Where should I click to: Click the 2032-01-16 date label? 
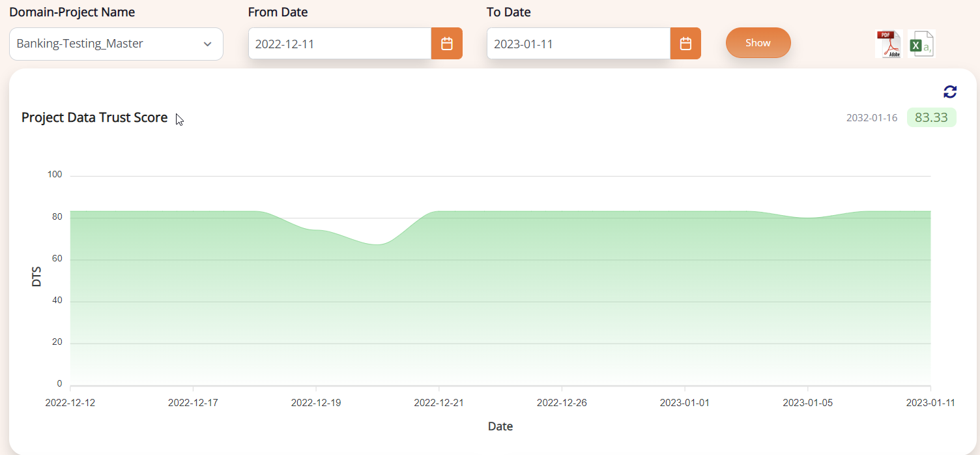(x=872, y=118)
